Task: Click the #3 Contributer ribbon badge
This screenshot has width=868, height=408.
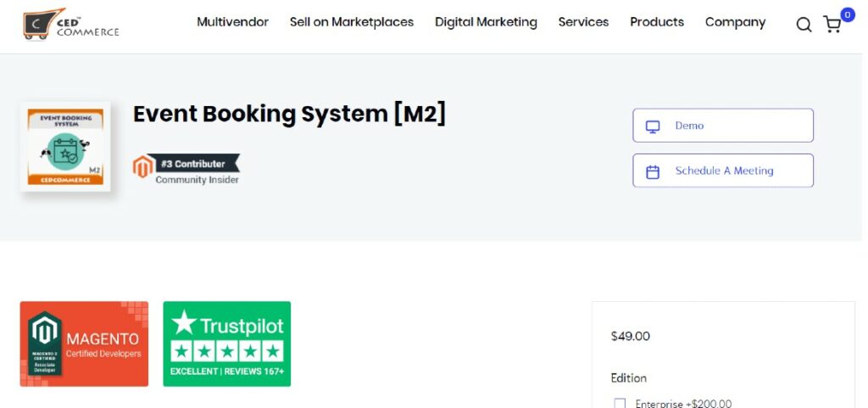Action: [x=193, y=164]
